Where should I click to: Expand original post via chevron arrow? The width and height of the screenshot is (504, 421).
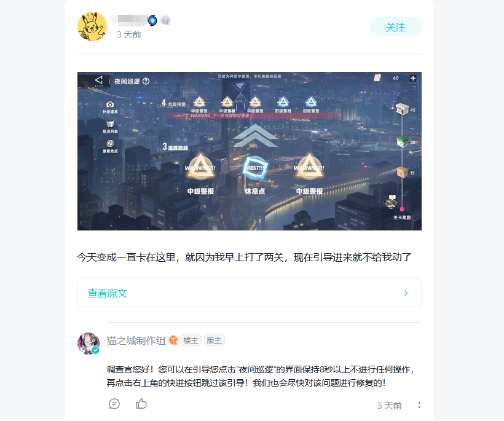pos(406,293)
